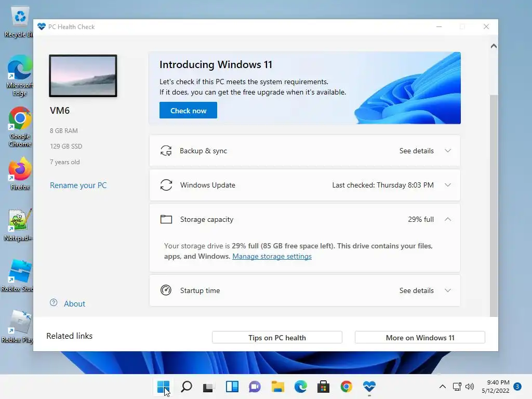Screen dimensions: 532x399
Task: Open the Windows Start menu
Action: (x=163, y=387)
